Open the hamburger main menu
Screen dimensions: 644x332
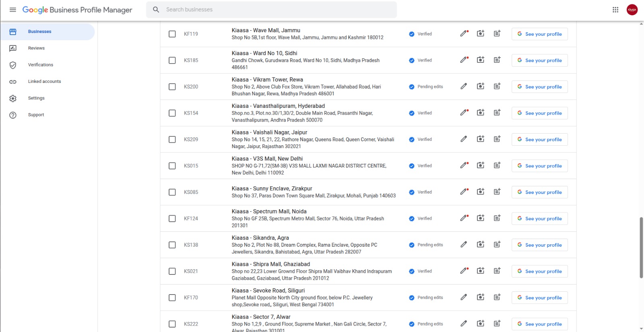pos(13,10)
